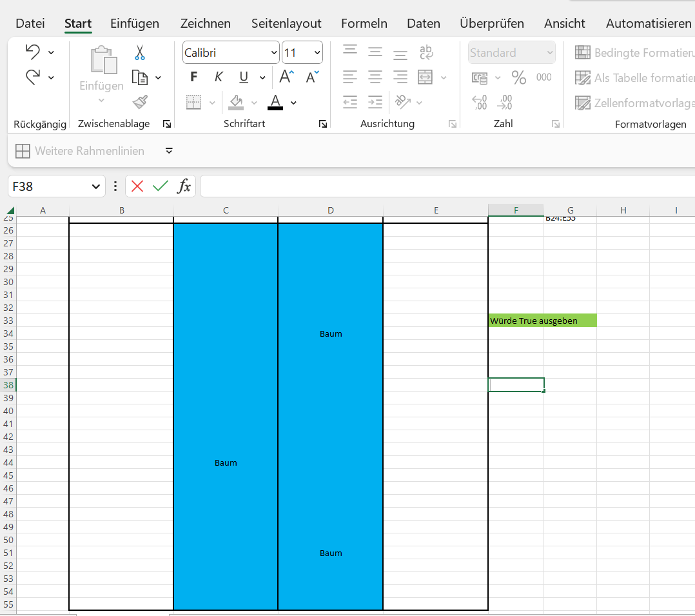This screenshot has height=616, width=695.
Task: Click the increase font size icon
Action: [287, 77]
